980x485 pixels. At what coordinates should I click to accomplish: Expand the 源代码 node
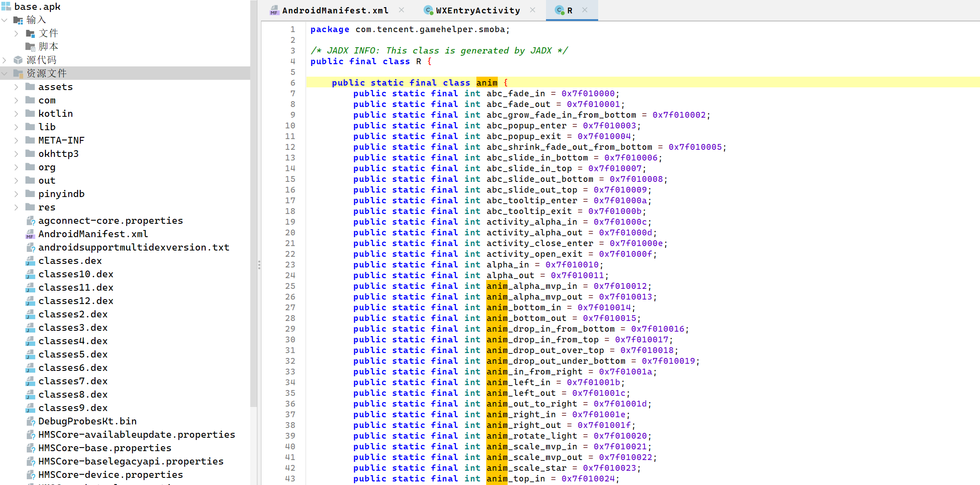click(5, 60)
